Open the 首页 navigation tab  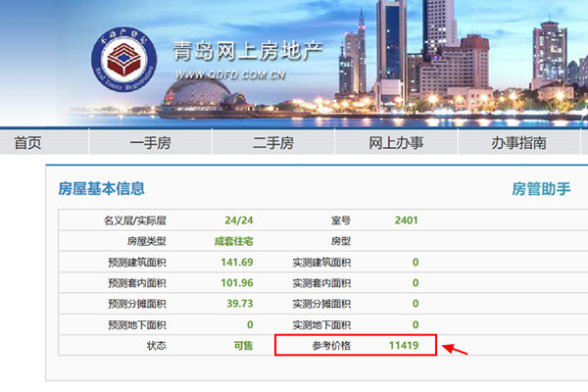click(27, 143)
